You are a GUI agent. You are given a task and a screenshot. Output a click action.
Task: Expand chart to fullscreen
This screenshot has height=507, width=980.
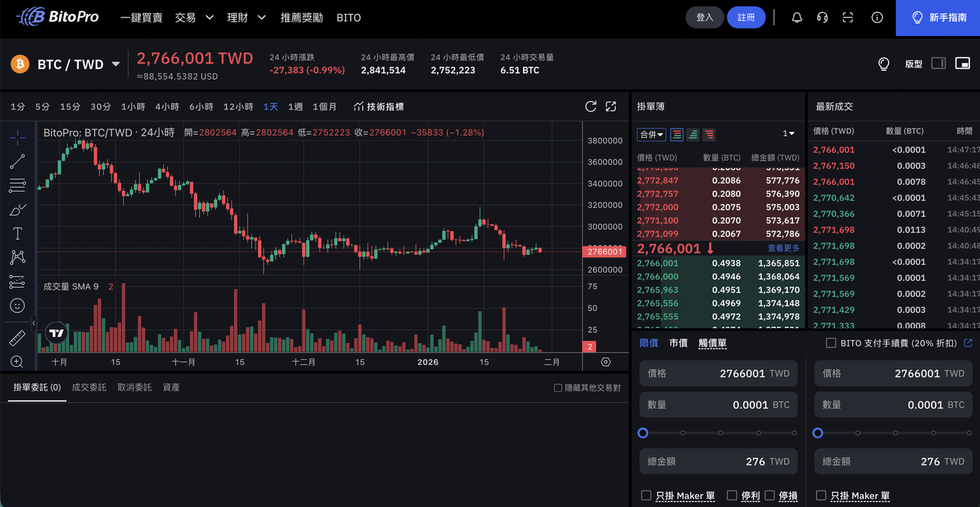point(611,106)
